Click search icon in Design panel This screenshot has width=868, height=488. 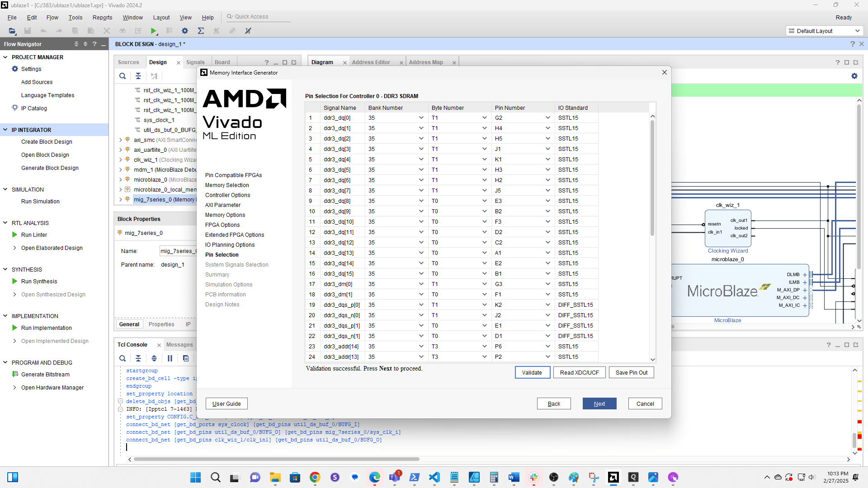(x=123, y=76)
